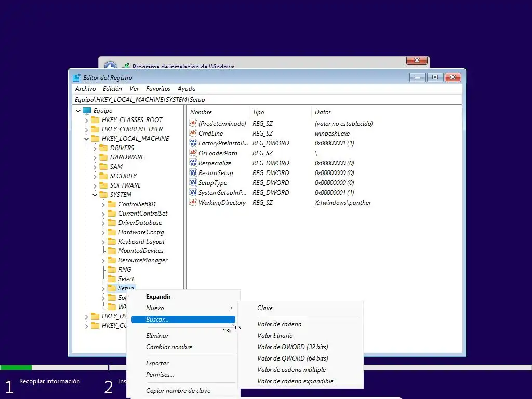
Task: Create a new Clave from submenu
Action: pyautogui.click(x=301, y=308)
